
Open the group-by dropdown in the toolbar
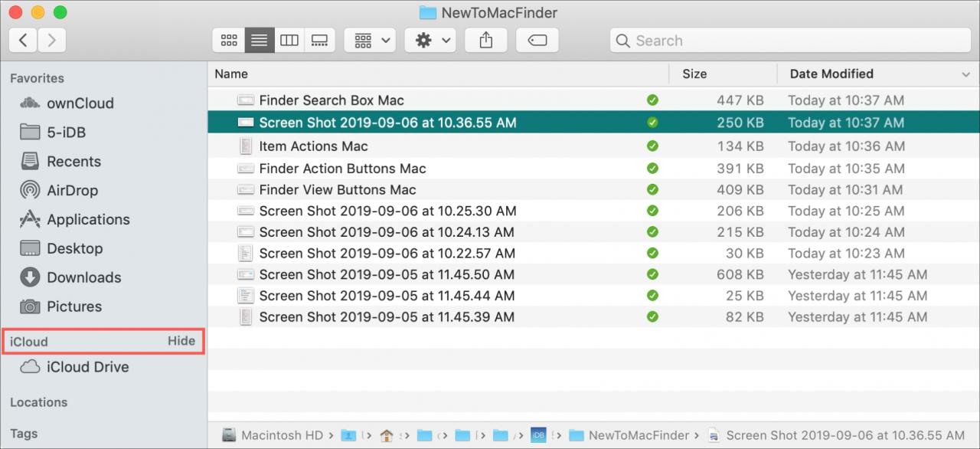click(370, 41)
